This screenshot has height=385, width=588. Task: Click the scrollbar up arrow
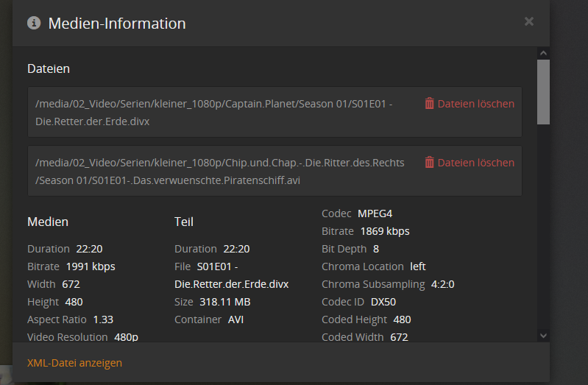pos(544,53)
